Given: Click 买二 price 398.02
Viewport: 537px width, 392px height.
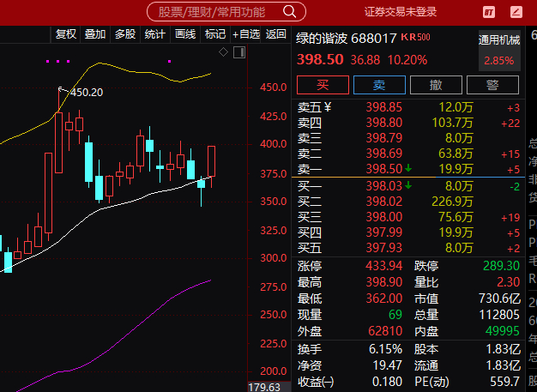Looking at the screenshot, I should click(384, 202).
